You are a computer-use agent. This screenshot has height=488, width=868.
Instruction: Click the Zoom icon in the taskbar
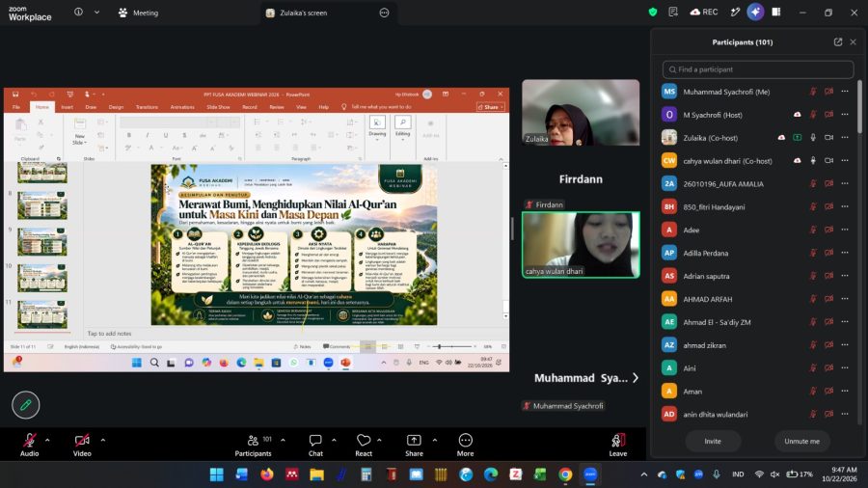click(590, 474)
